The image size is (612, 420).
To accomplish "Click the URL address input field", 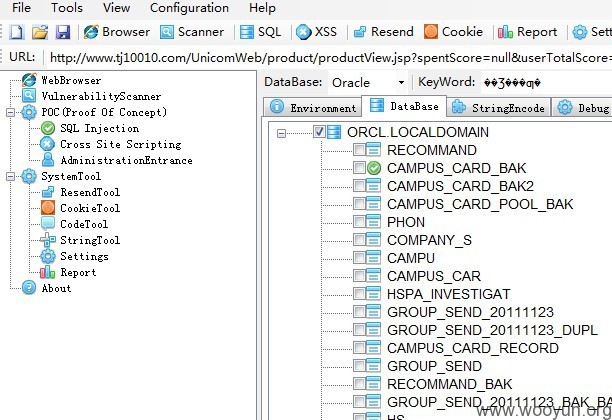I will [x=328, y=58].
